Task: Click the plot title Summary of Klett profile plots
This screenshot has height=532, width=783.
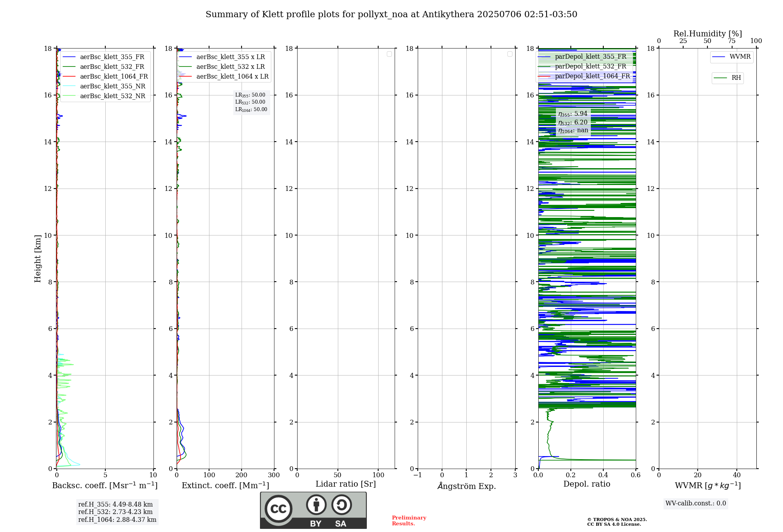Action: tap(391, 14)
